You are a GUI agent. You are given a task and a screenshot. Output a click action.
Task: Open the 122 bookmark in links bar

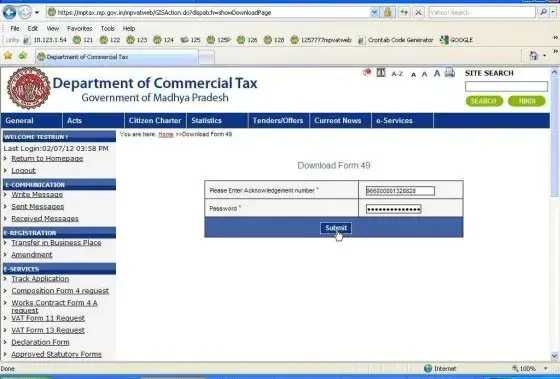pos(110,40)
